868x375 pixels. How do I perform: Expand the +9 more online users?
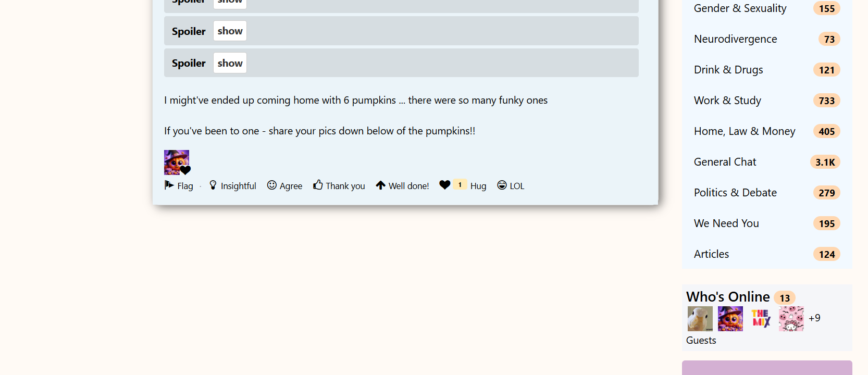pos(814,318)
